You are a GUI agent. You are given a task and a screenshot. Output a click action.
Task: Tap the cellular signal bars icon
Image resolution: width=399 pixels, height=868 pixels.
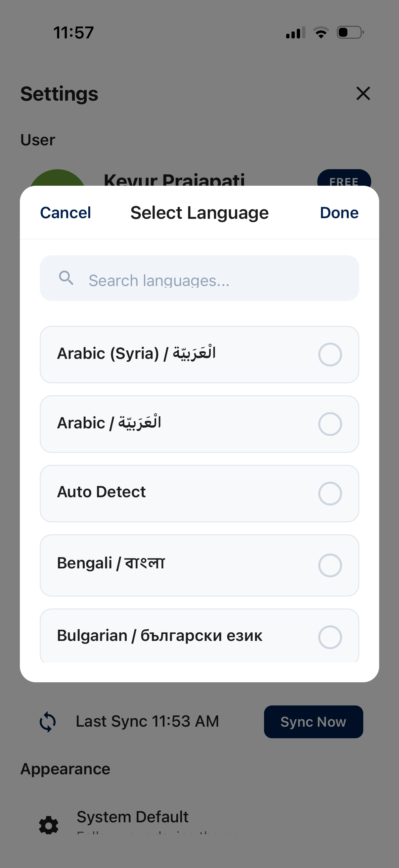(295, 33)
